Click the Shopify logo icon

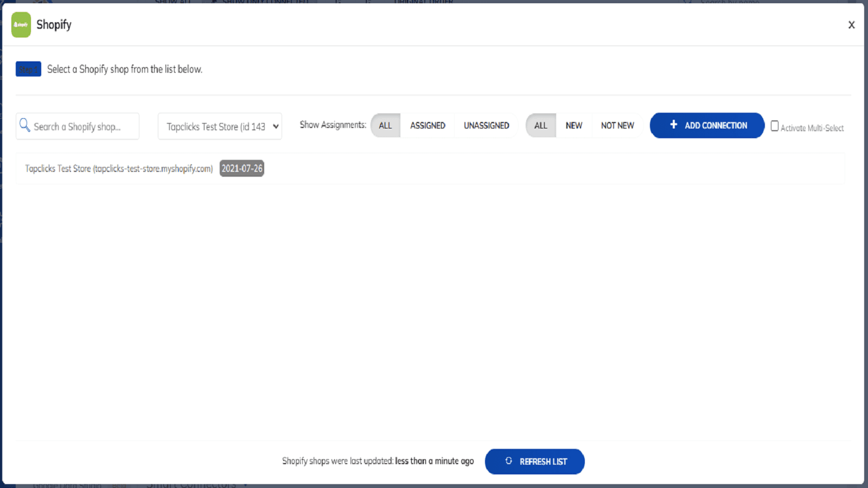(20, 24)
